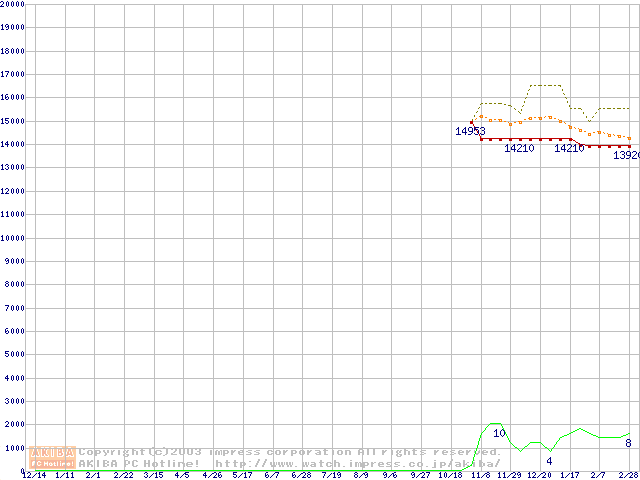Click the 12/14 date on the x-axis
This screenshot has height=480, width=640.
(x=34, y=475)
